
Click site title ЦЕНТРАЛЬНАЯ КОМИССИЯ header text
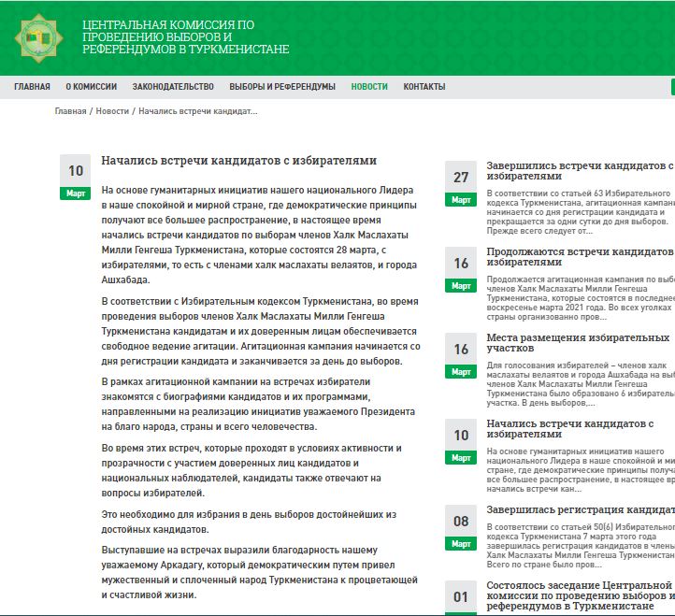[x=185, y=37]
